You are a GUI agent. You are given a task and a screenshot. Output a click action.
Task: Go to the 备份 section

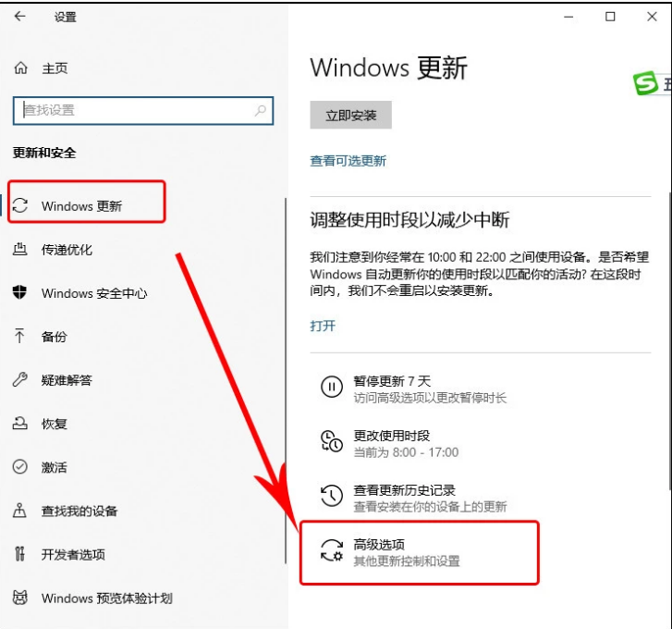(x=54, y=337)
